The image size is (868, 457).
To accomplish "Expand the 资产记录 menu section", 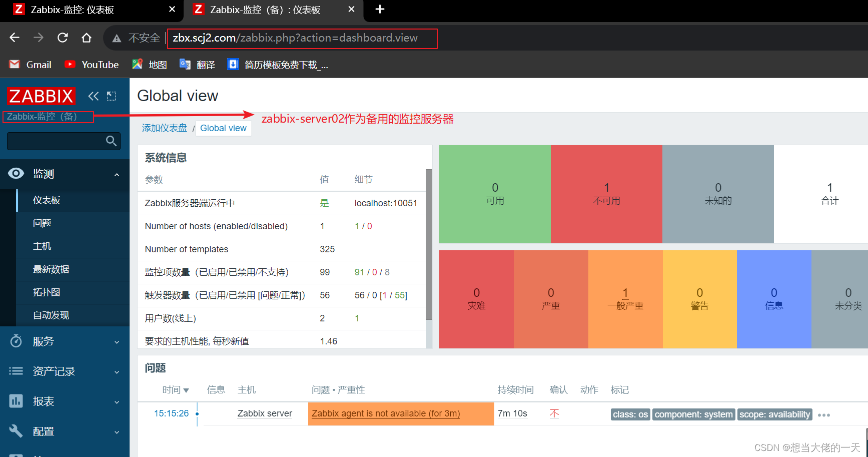I will pyautogui.click(x=65, y=371).
